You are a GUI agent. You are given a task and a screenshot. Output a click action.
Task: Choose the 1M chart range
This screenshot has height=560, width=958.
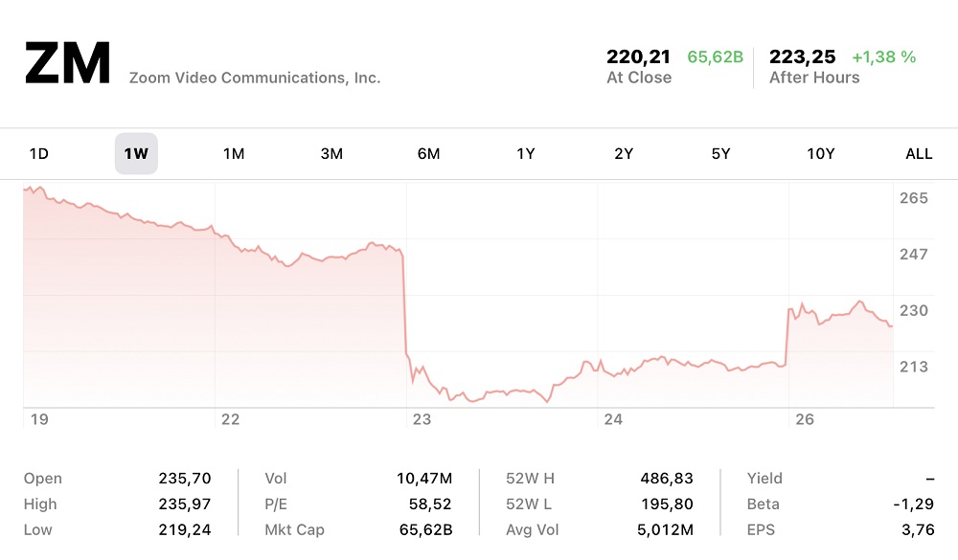234,154
